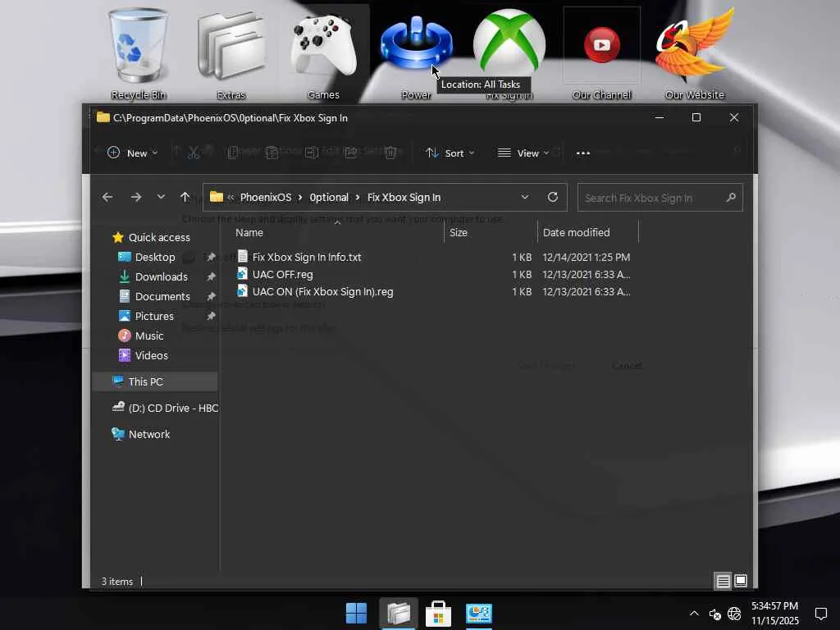This screenshot has height=630, width=840.
Task: Open the Our Website phoenix shortcut
Action: (x=694, y=53)
